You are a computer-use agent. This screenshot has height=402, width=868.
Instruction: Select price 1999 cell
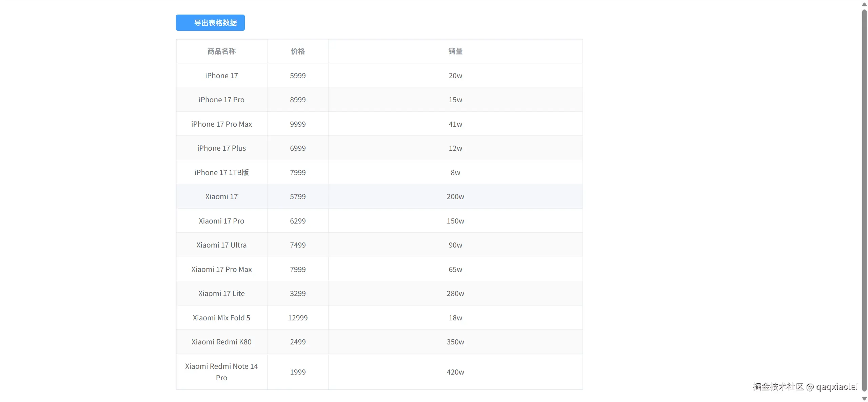(298, 372)
